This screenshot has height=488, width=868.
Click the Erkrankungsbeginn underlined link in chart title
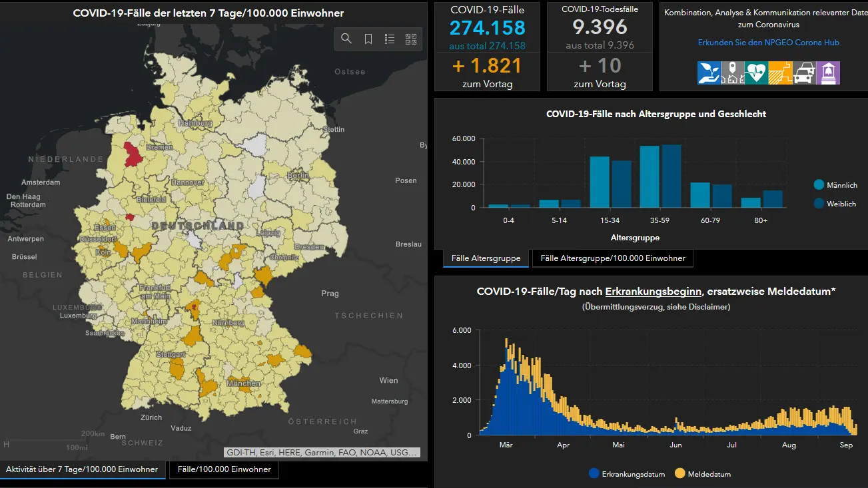pyautogui.click(x=652, y=292)
